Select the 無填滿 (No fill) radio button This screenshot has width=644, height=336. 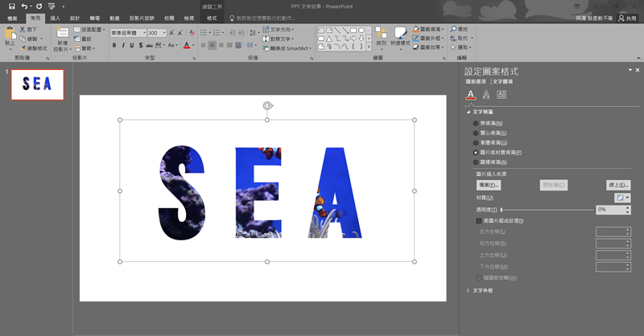(x=475, y=123)
